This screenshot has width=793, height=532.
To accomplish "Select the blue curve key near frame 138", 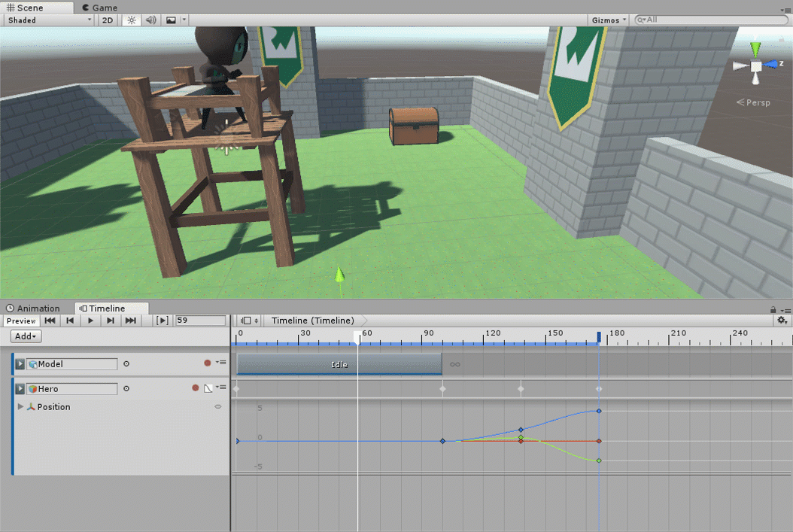I will (521, 430).
